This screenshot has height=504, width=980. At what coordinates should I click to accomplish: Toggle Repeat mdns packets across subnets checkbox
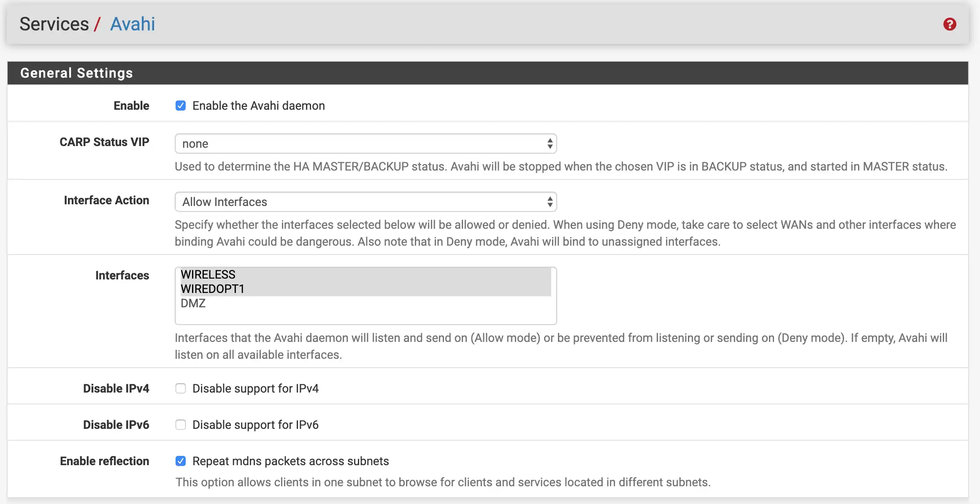pyautogui.click(x=181, y=461)
